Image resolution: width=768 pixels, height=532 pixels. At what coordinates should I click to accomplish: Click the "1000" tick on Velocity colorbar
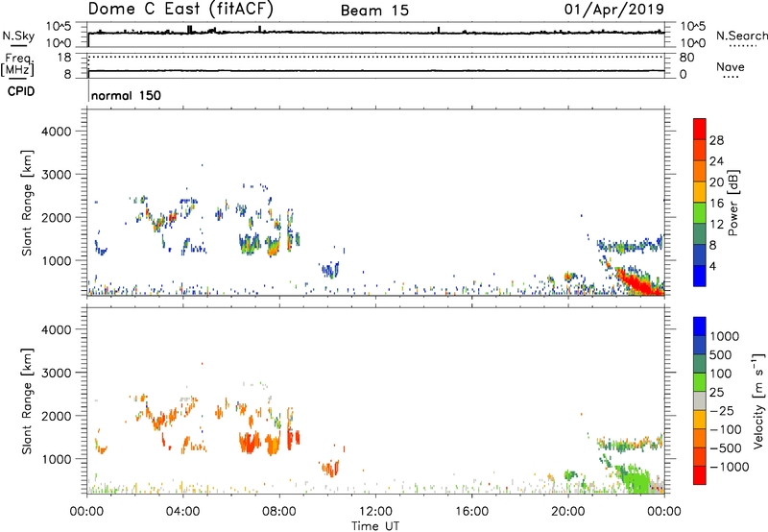click(725, 336)
